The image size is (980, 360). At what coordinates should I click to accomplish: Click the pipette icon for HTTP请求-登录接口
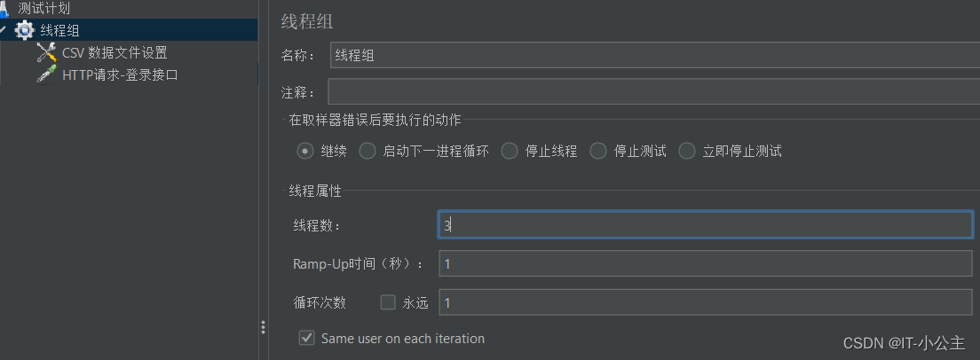point(47,74)
